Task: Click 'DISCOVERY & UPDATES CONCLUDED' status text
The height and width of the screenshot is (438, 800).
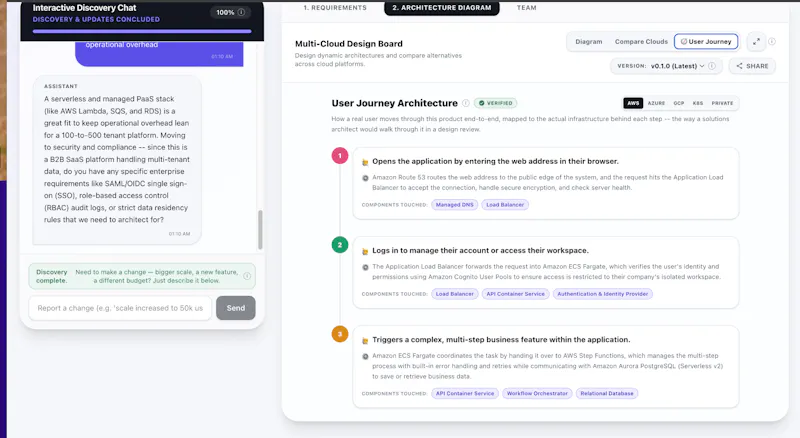Action: pyautogui.click(x=96, y=19)
